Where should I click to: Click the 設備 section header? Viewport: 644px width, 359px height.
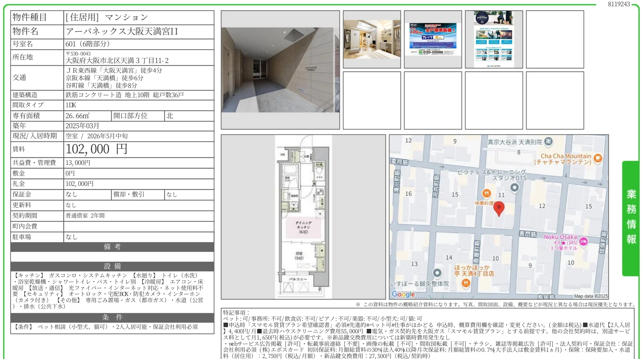(x=112, y=266)
